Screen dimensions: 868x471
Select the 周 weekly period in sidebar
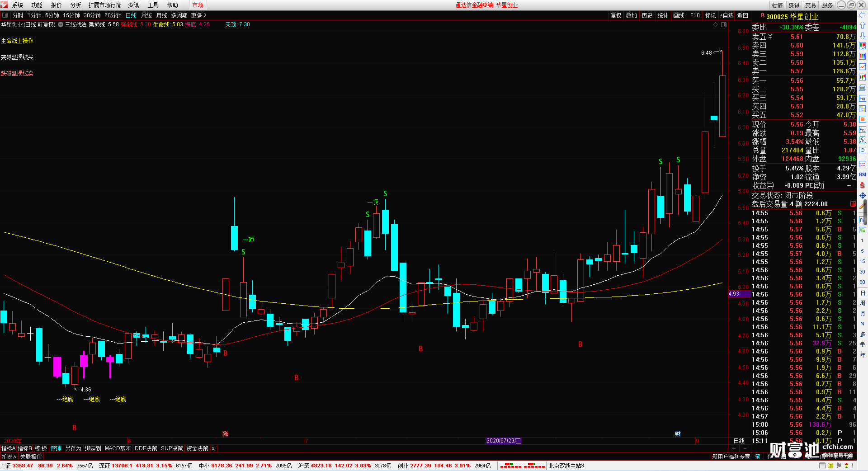coord(862,303)
